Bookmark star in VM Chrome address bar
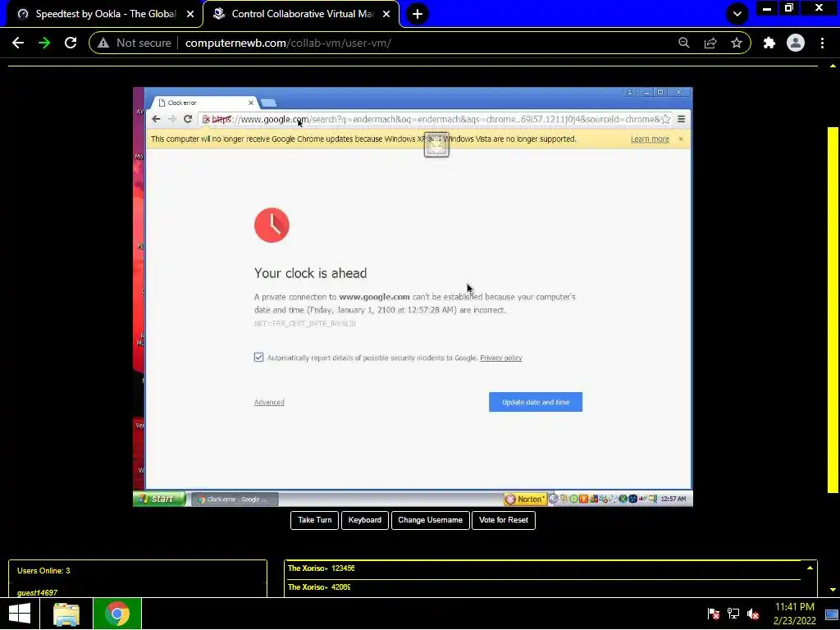This screenshot has width=840, height=630. (665, 119)
